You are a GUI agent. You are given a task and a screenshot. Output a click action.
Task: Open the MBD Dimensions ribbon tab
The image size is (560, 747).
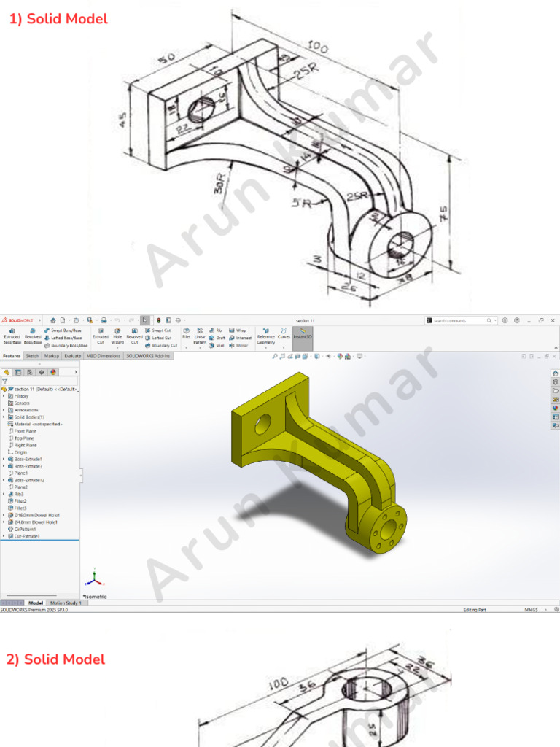click(x=104, y=356)
